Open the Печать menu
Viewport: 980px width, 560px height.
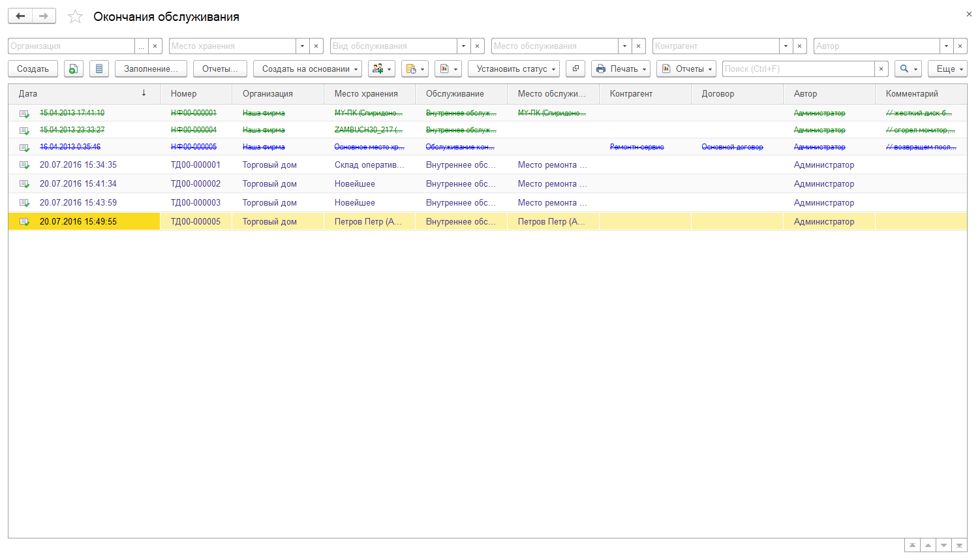[620, 69]
